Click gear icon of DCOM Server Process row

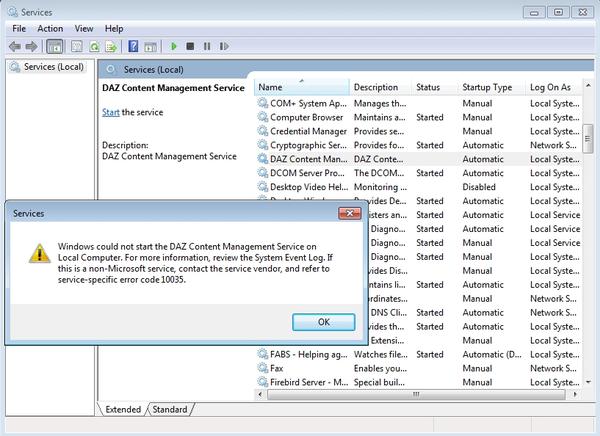[x=262, y=173]
